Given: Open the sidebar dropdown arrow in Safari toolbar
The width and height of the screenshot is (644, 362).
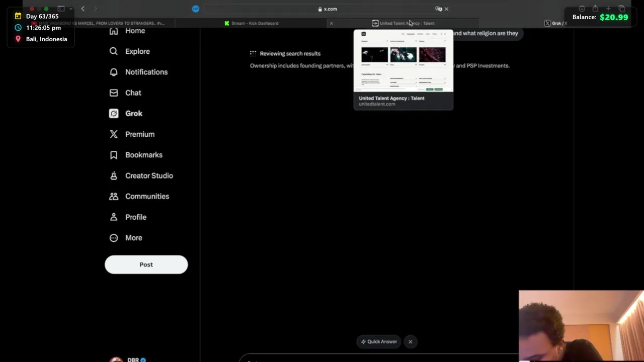Looking at the screenshot, I should (70, 9).
